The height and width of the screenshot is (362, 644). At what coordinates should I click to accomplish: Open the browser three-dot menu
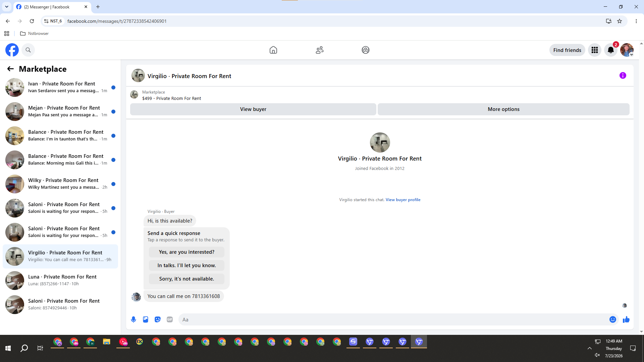coord(636,21)
